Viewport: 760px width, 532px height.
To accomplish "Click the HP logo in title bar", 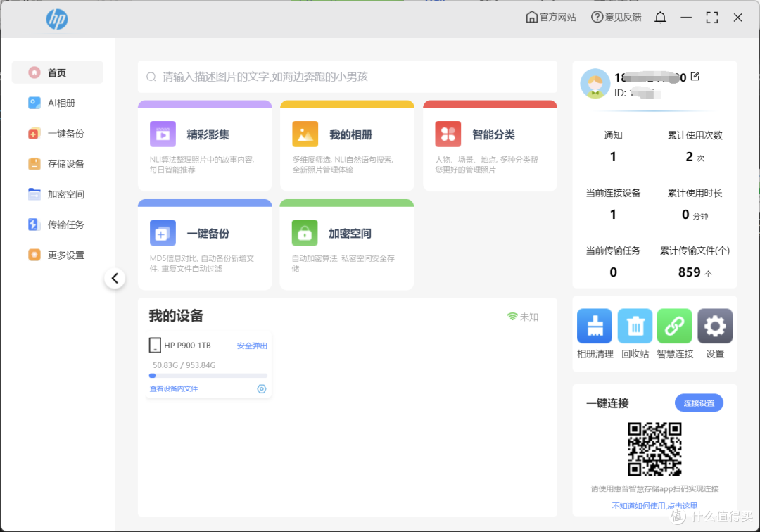I will (57, 19).
